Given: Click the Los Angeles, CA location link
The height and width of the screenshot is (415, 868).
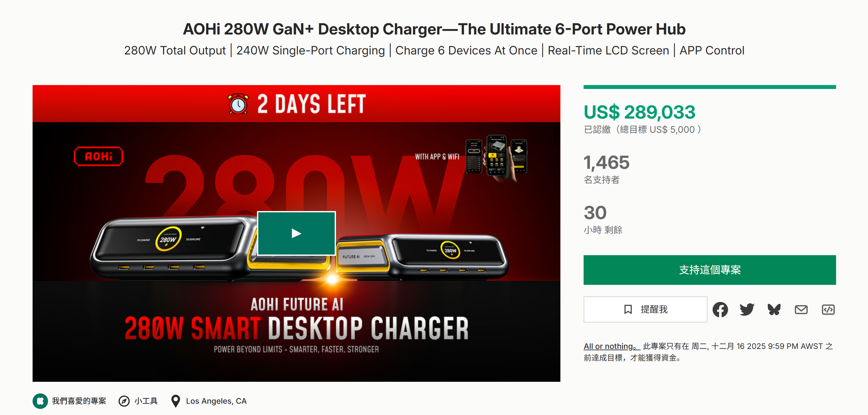Looking at the screenshot, I should click(x=216, y=401).
